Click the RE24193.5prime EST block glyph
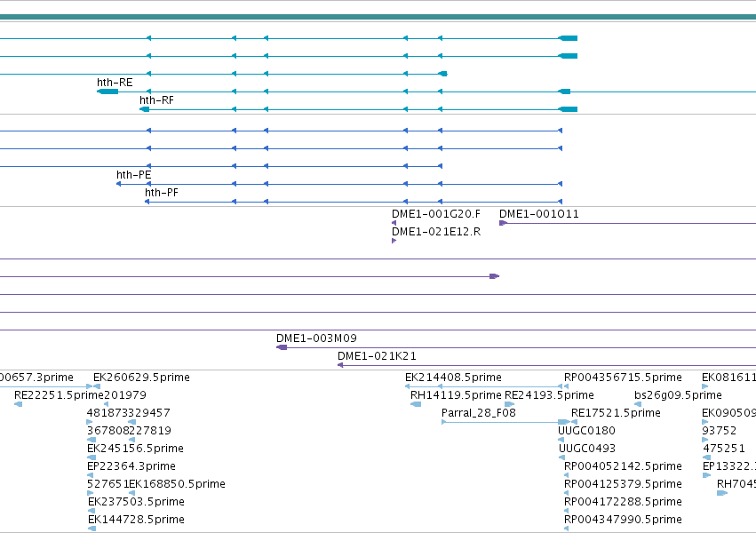Image resolution: width=756 pixels, height=533 pixels. point(509,404)
